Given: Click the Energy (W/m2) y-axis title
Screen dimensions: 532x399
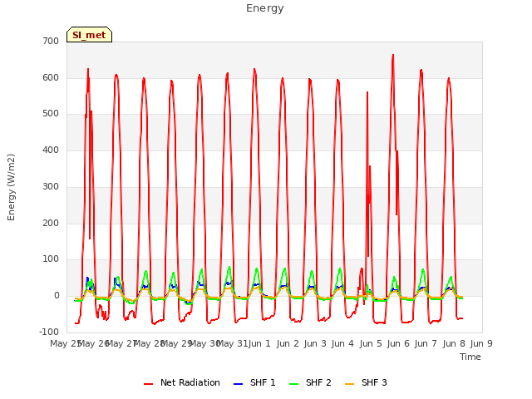Looking at the screenshot, I should point(11,187).
